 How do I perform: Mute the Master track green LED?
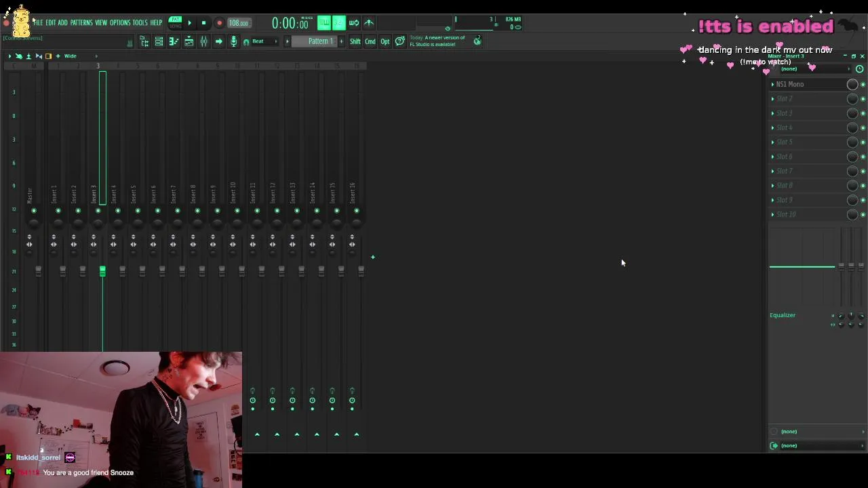(34, 211)
